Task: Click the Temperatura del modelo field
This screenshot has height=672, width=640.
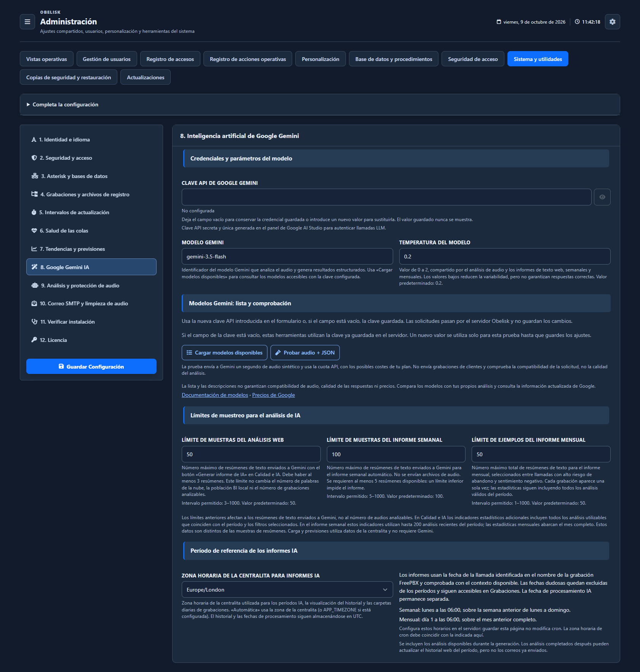Action: [x=505, y=257]
